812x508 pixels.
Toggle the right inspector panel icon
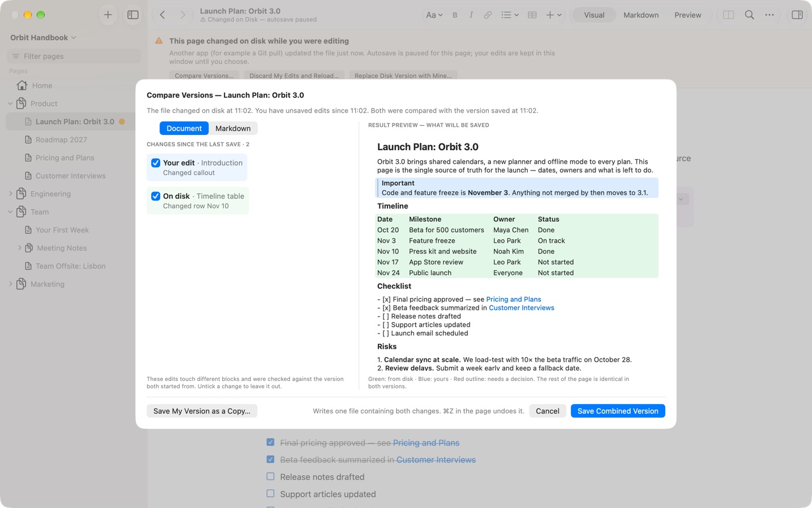pyautogui.click(x=797, y=15)
